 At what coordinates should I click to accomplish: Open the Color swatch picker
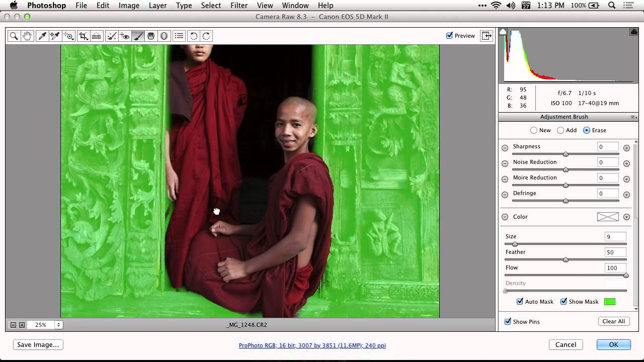(608, 217)
